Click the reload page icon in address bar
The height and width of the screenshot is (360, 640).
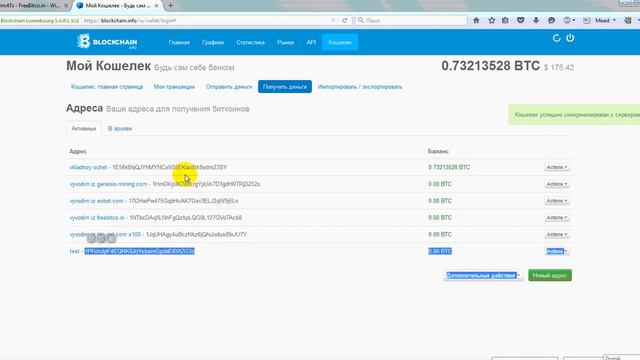(x=344, y=20)
